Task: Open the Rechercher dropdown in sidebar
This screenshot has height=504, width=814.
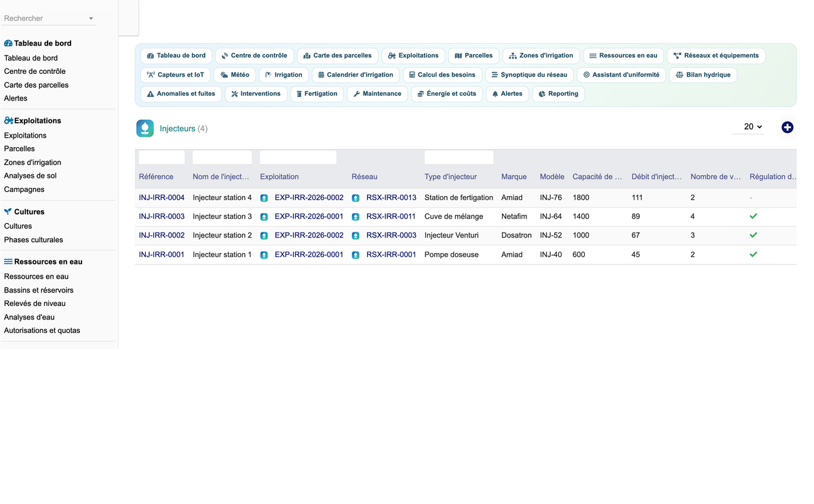Action: tap(50, 18)
